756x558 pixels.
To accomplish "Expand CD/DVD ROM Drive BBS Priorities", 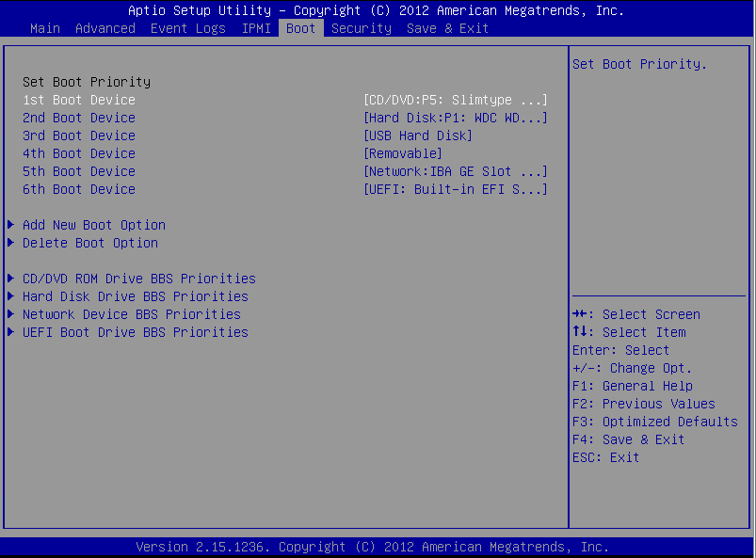I will 138,279.
